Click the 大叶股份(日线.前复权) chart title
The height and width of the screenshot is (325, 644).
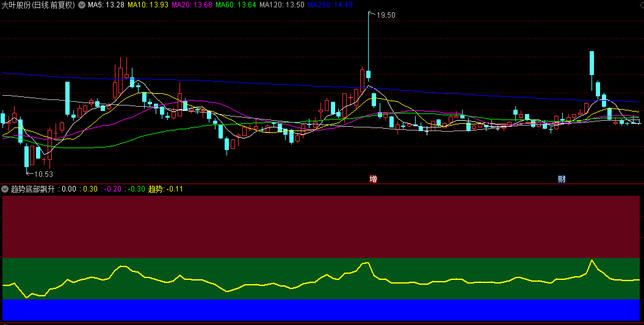[x=38, y=5]
